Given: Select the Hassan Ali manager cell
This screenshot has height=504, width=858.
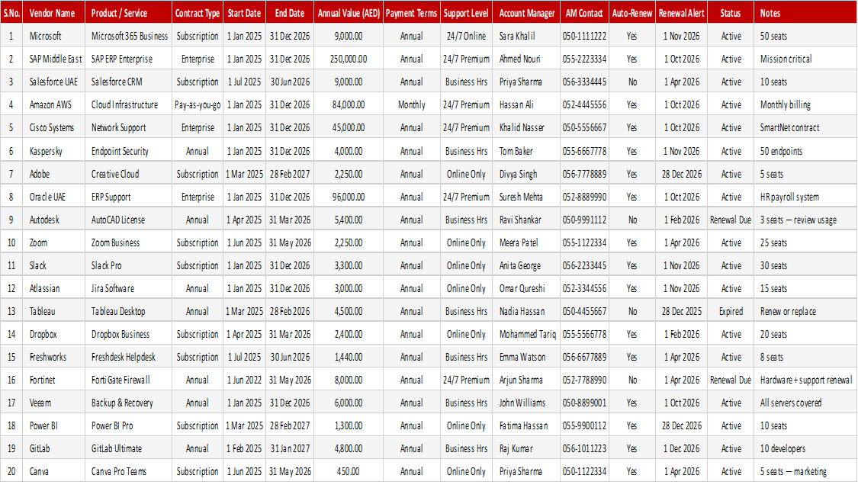Looking at the screenshot, I should pos(526,105).
